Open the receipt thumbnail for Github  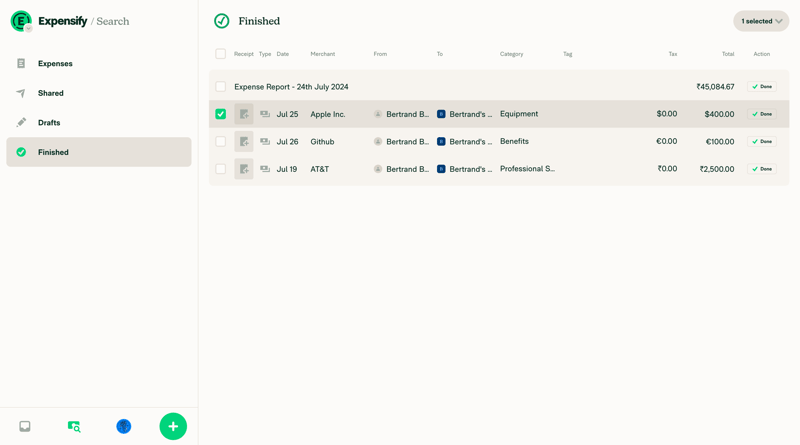pyautogui.click(x=244, y=141)
